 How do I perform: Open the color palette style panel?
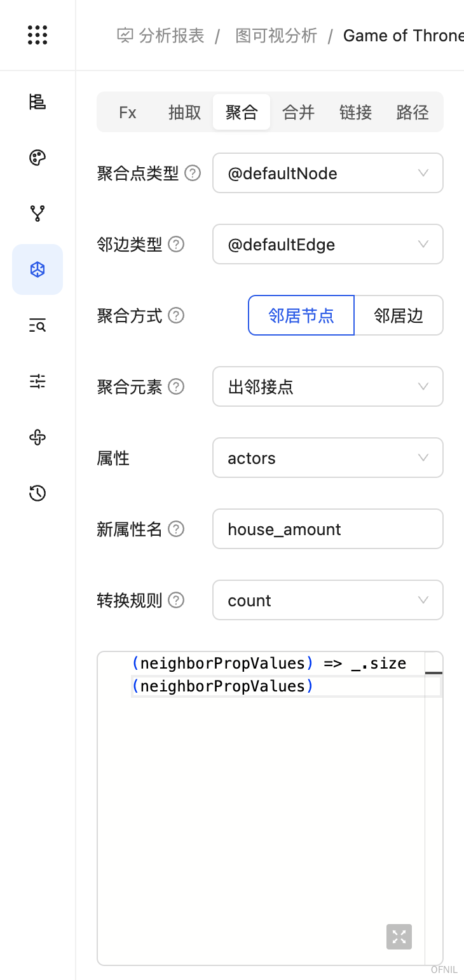(x=38, y=158)
